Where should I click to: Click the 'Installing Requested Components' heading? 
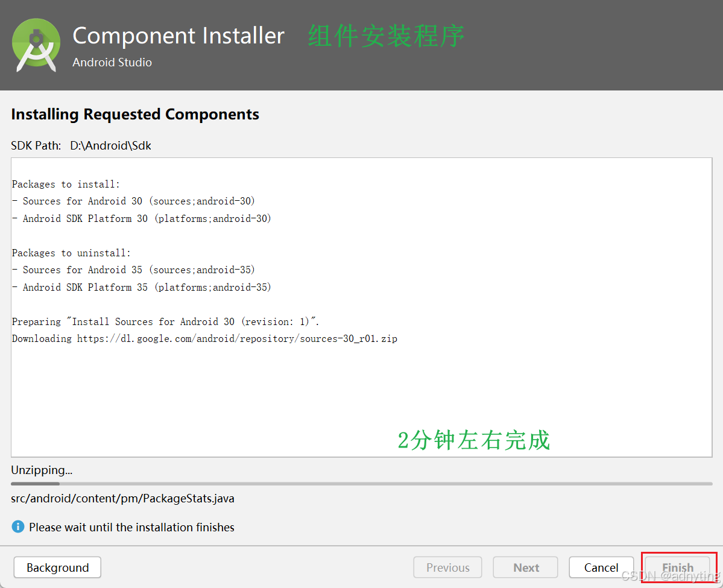pos(135,115)
